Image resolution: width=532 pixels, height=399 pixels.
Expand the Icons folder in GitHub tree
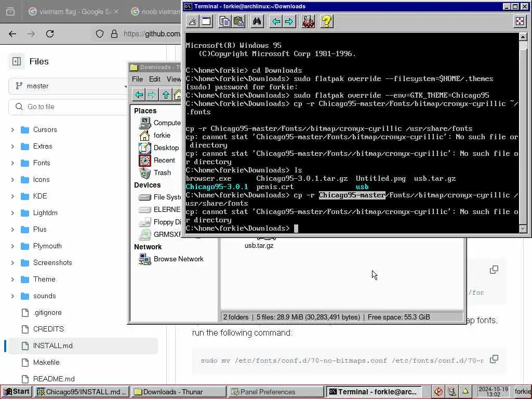pyautogui.click(x=12, y=179)
